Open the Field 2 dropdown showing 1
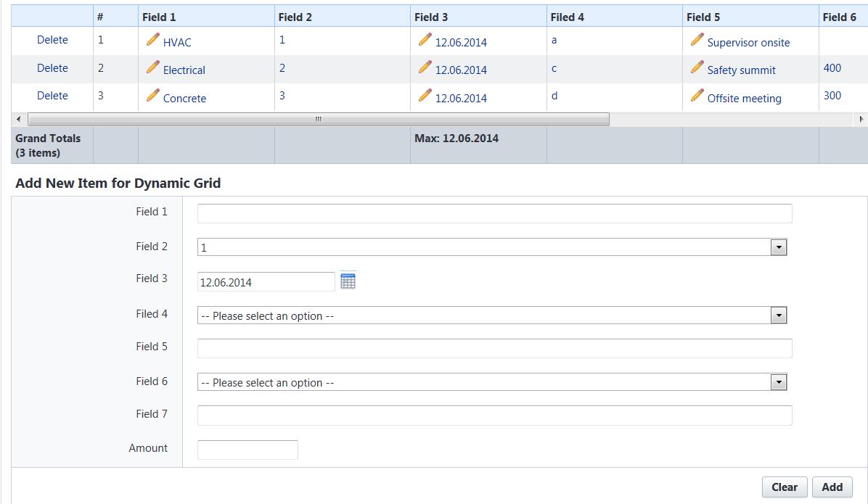868x504 pixels. [492, 247]
